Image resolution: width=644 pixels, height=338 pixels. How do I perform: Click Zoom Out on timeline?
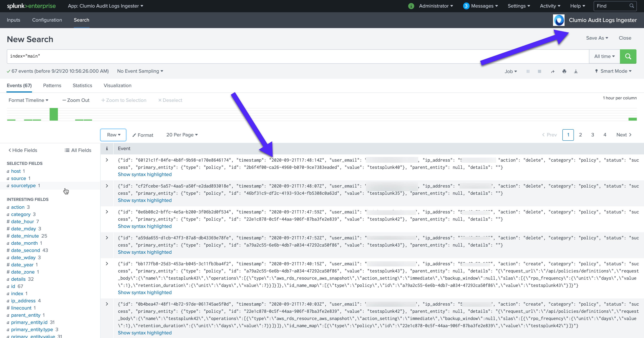click(76, 100)
